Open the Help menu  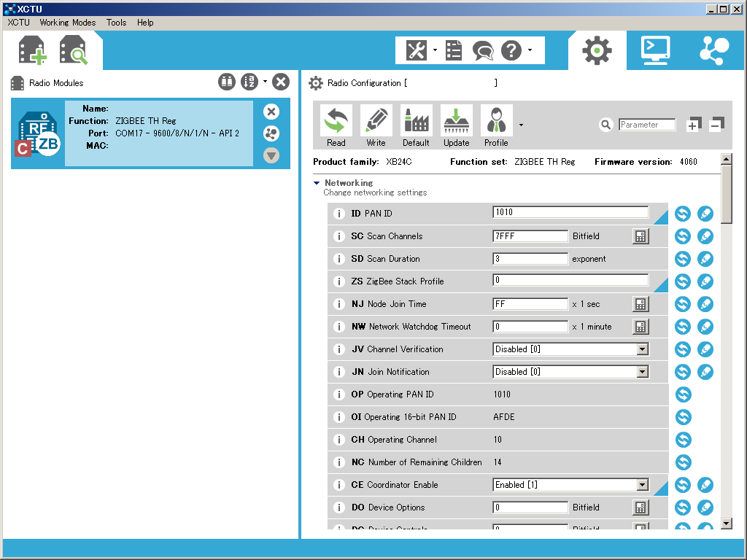[x=145, y=23]
